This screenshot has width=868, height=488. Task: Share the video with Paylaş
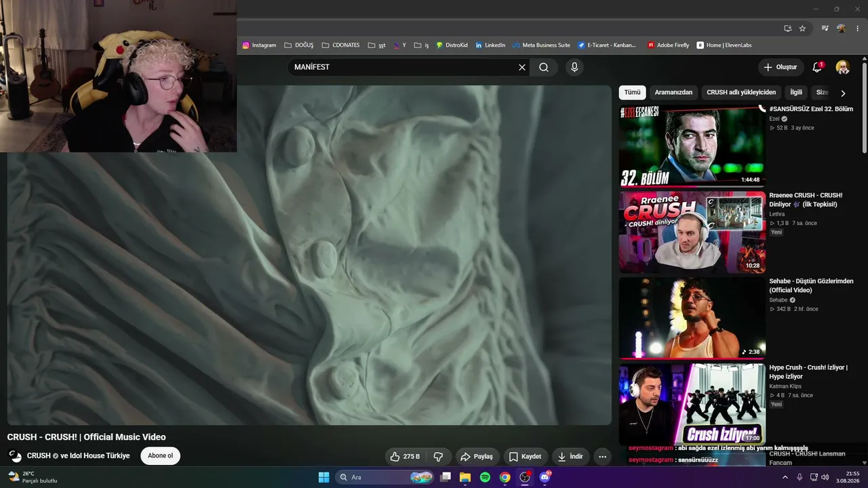(x=477, y=457)
